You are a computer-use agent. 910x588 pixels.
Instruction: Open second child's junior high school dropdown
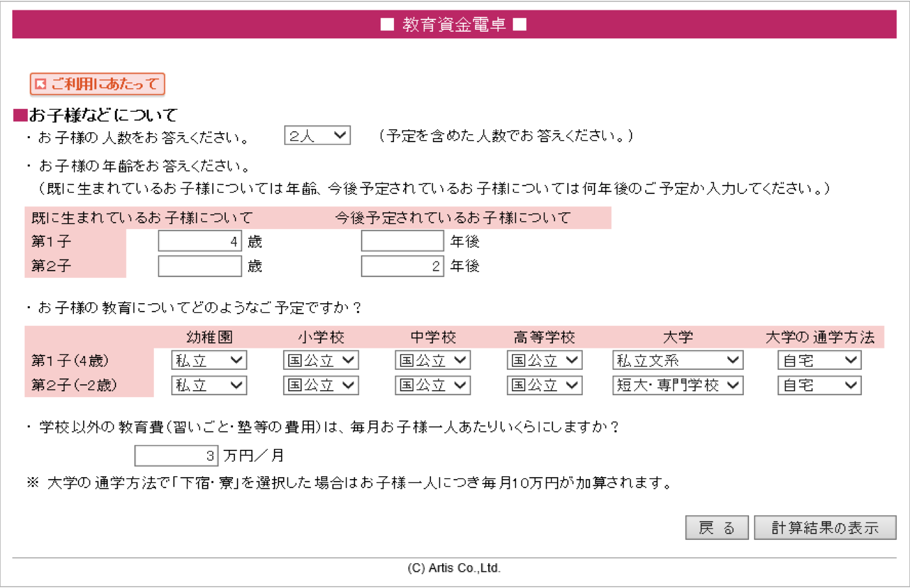(x=432, y=386)
